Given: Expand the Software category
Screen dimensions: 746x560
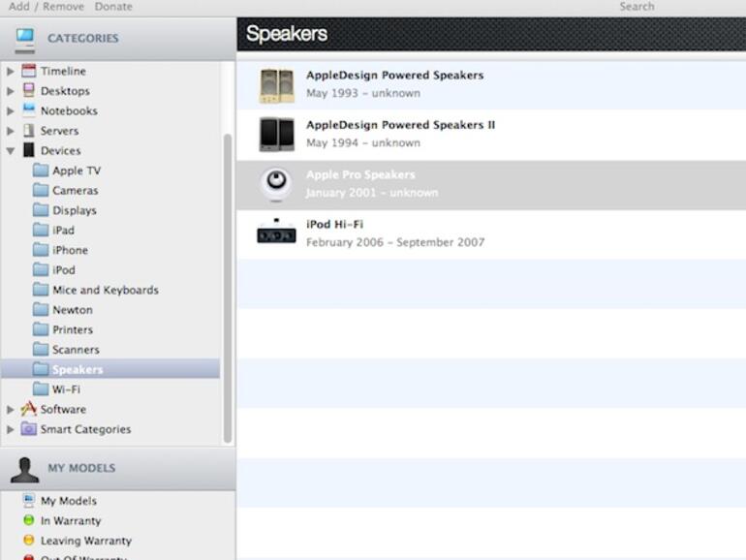Looking at the screenshot, I should 11,409.
